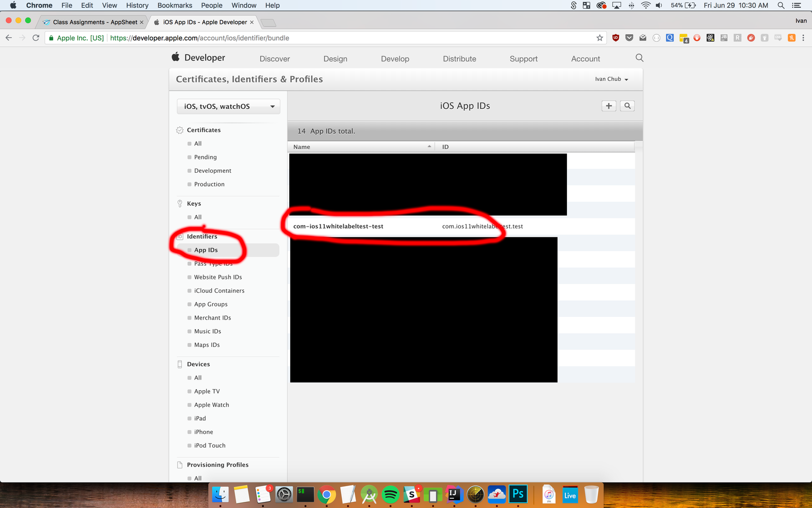Open Photoshop from the dock

tap(518, 494)
